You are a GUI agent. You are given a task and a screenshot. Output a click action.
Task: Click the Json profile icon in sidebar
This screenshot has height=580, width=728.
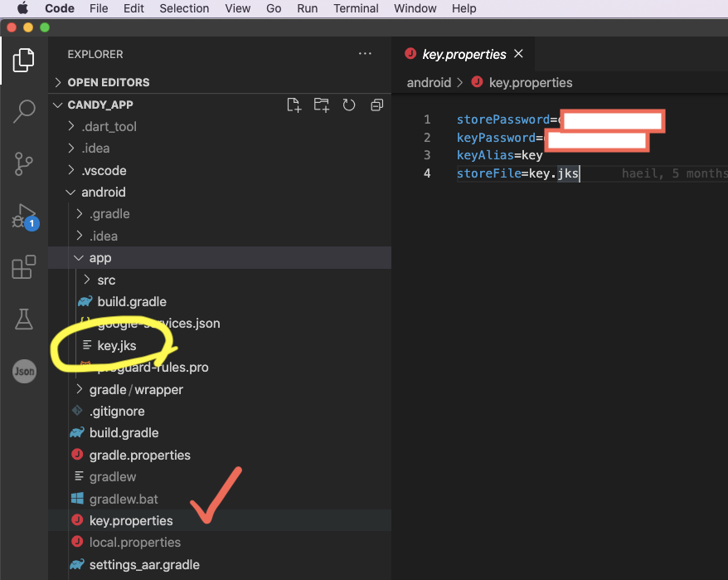click(x=24, y=372)
